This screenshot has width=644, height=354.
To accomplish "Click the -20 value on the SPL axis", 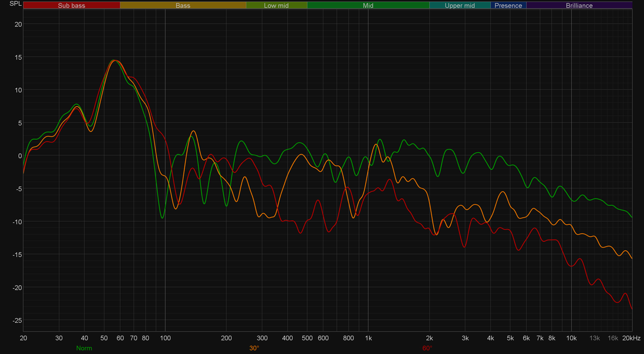I will tap(16, 287).
